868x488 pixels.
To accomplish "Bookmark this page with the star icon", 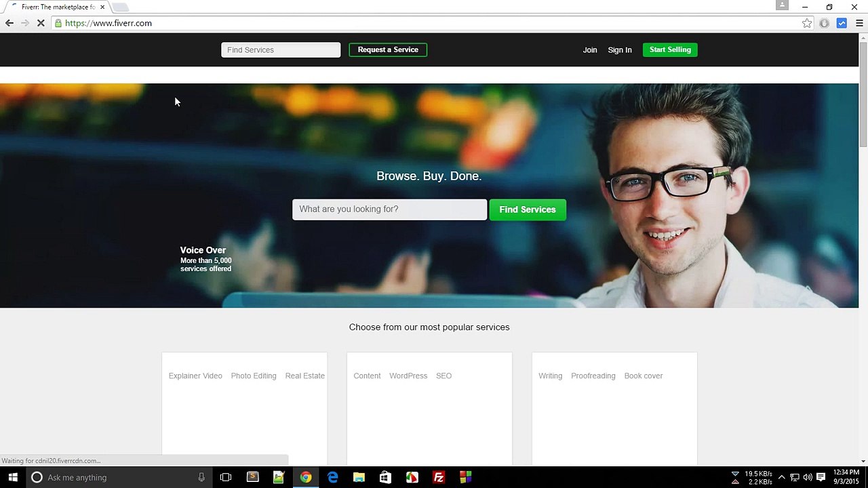I will 807,23.
